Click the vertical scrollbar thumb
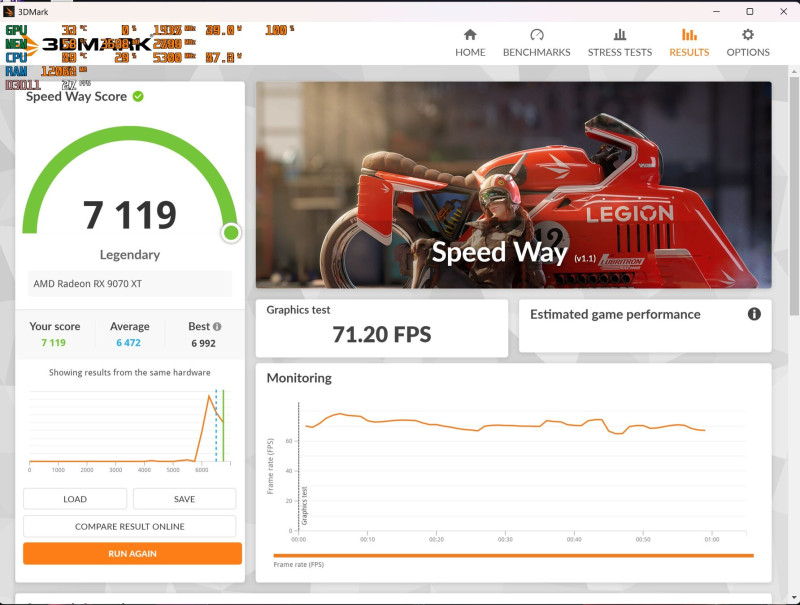Image resolution: width=800 pixels, height=605 pixels. pyautogui.click(x=793, y=196)
